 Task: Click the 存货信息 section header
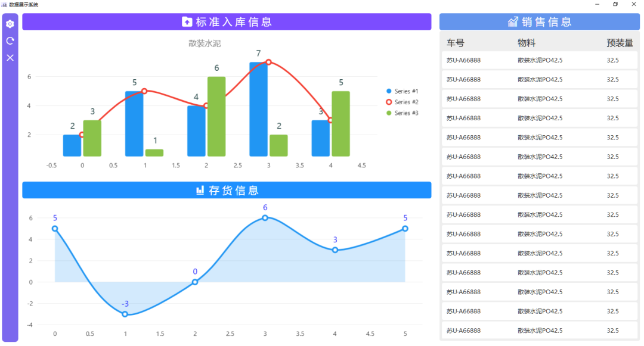tap(227, 191)
